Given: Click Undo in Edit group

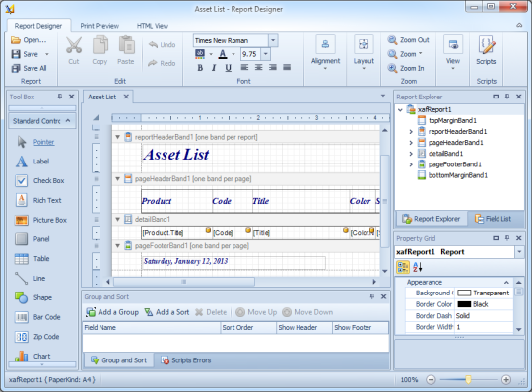Looking at the screenshot, I should 162,44.
